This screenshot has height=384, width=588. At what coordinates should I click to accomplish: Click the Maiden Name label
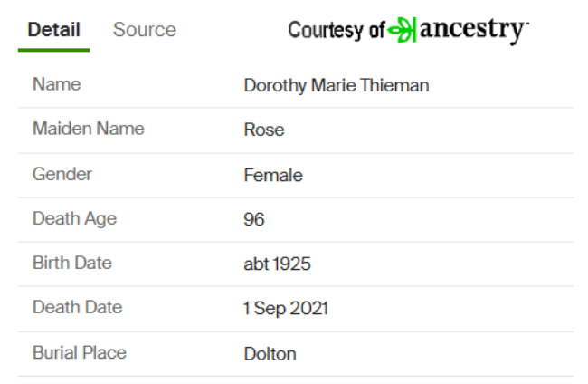pos(89,129)
